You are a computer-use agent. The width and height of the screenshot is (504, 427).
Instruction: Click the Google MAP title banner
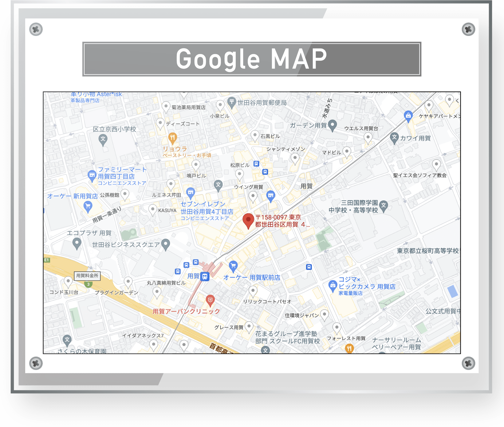tap(252, 59)
